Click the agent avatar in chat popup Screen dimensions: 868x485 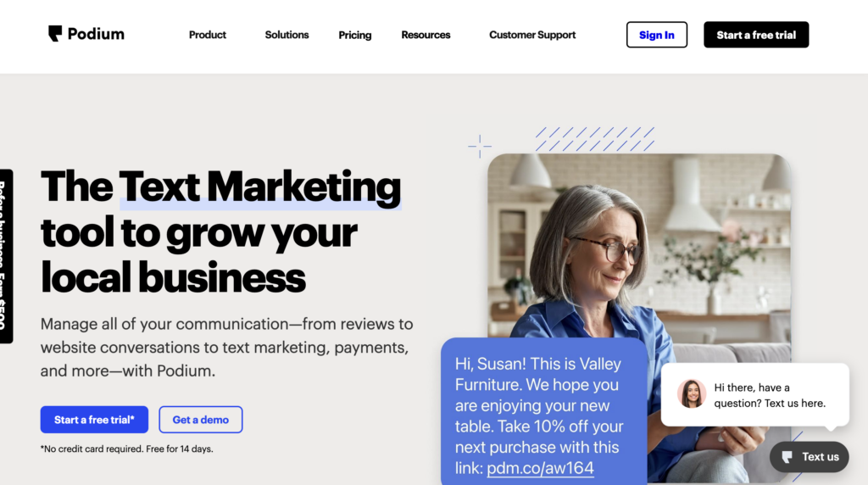pyautogui.click(x=692, y=393)
